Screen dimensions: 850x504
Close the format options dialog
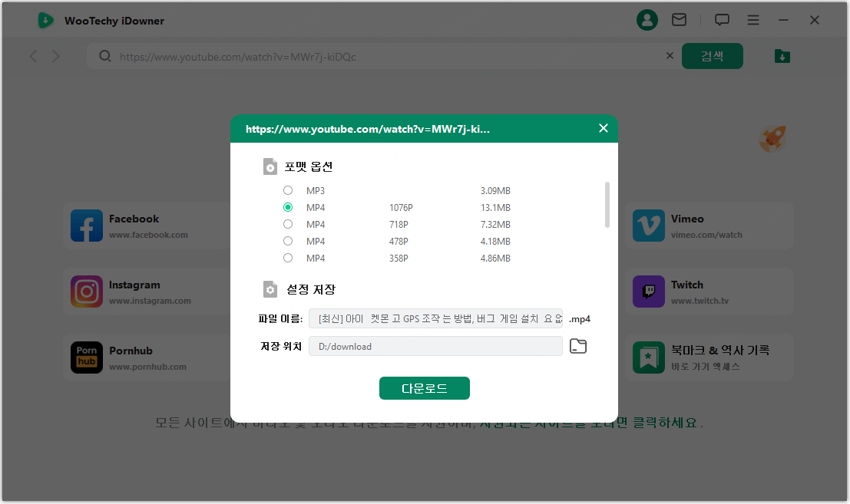click(604, 128)
